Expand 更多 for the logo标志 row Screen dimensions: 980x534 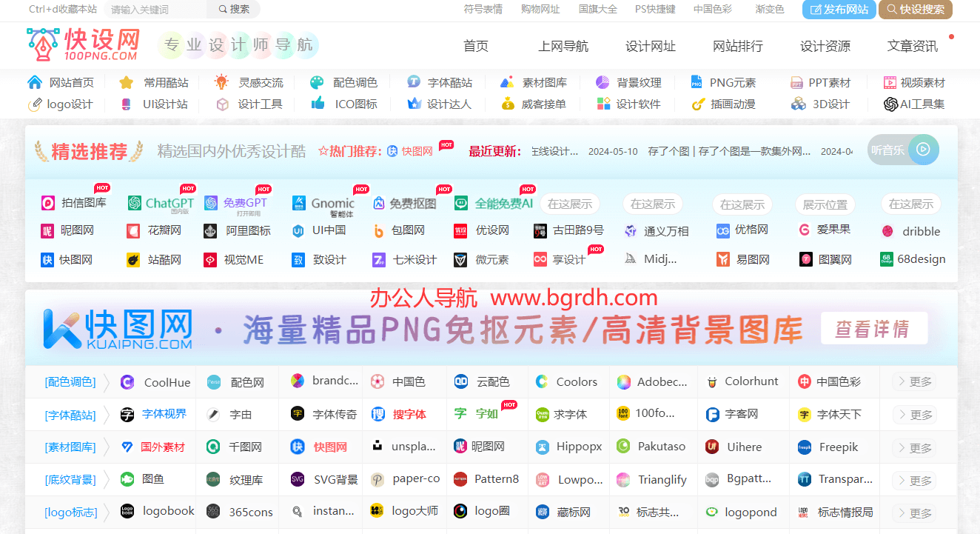coord(913,512)
